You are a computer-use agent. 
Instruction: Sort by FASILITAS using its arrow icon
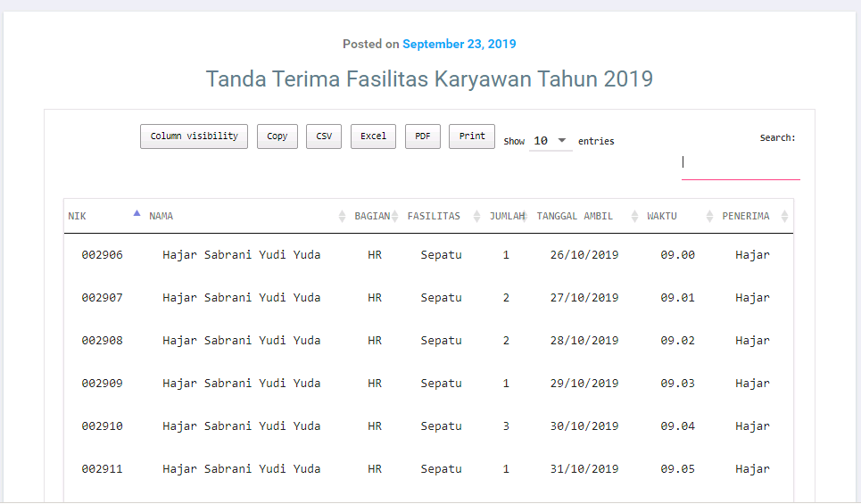(x=476, y=217)
